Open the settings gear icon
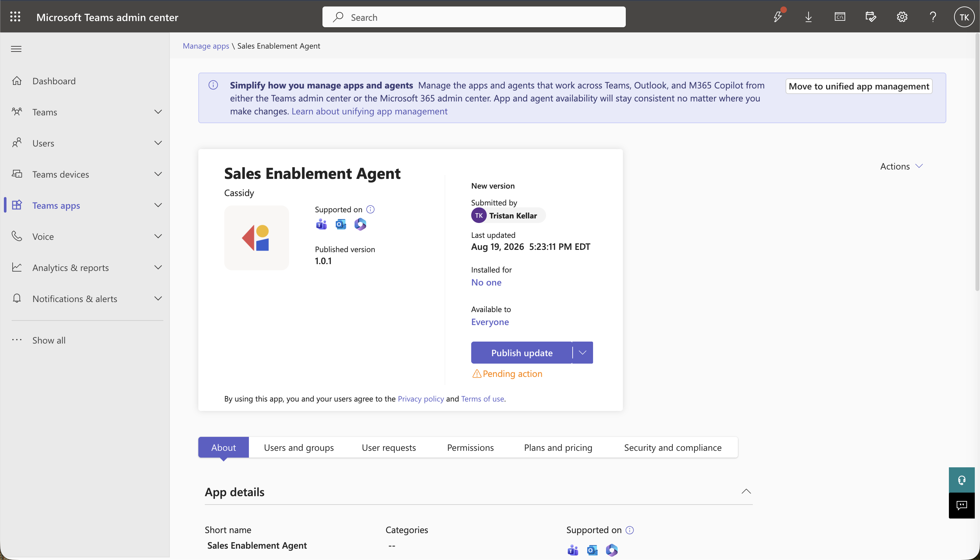Screen dimensions: 980x560 tap(902, 17)
